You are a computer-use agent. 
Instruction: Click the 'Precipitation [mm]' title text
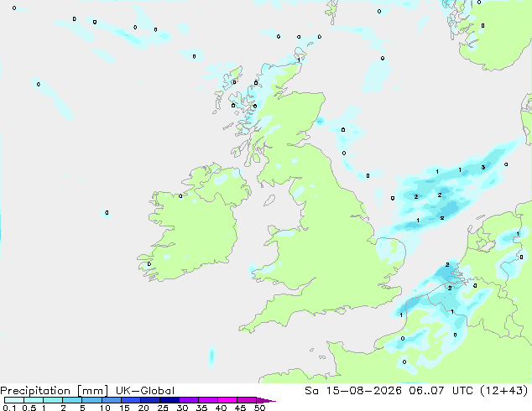[x=55, y=391]
